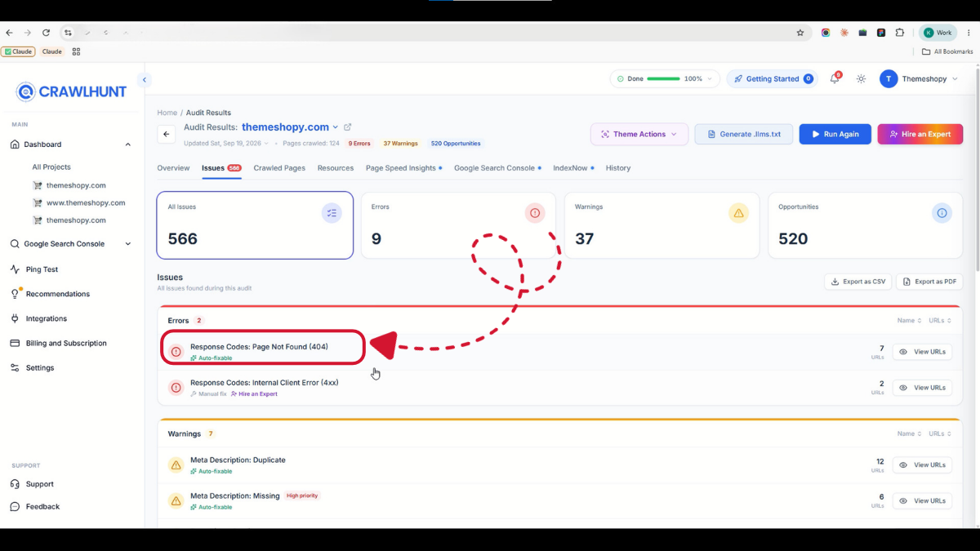The image size is (980, 551).
Task: Open All Projects in the sidebar
Action: pos(51,167)
